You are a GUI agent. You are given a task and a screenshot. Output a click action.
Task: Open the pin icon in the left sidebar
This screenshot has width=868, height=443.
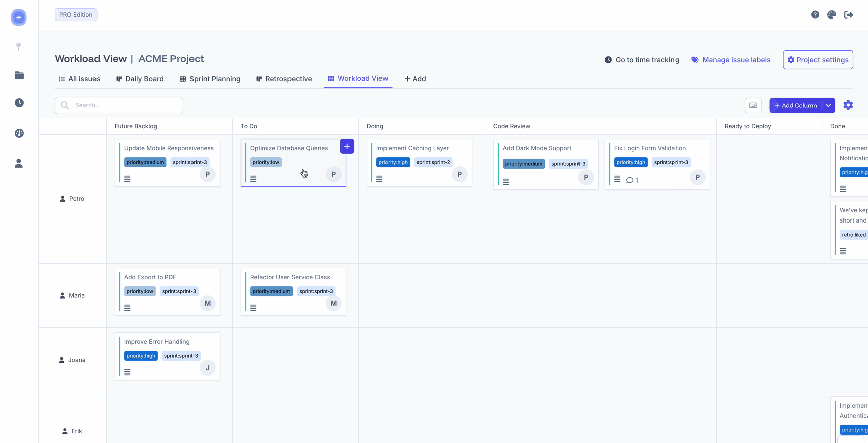(19, 46)
